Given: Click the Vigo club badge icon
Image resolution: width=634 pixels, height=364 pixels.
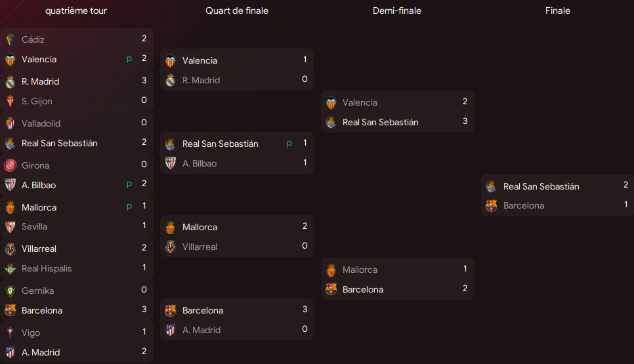Looking at the screenshot, I should pos(10,333).
